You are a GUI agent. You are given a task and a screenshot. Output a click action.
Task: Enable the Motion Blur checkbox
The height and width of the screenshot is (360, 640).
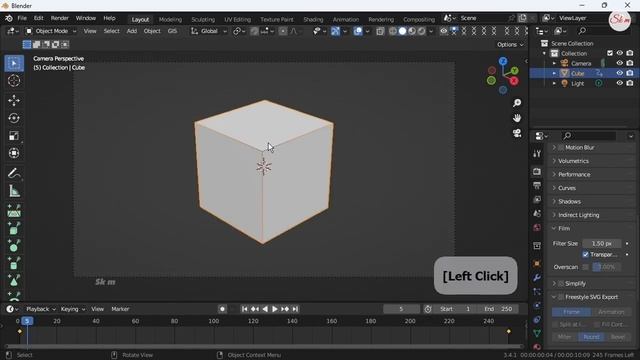pyautogui.click(x=561, y=147)
